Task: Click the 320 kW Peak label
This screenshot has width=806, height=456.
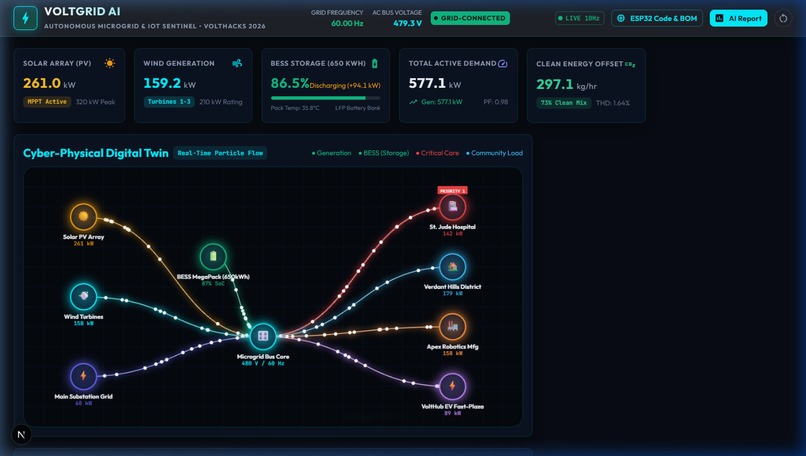Action: [x=96, y=102]
